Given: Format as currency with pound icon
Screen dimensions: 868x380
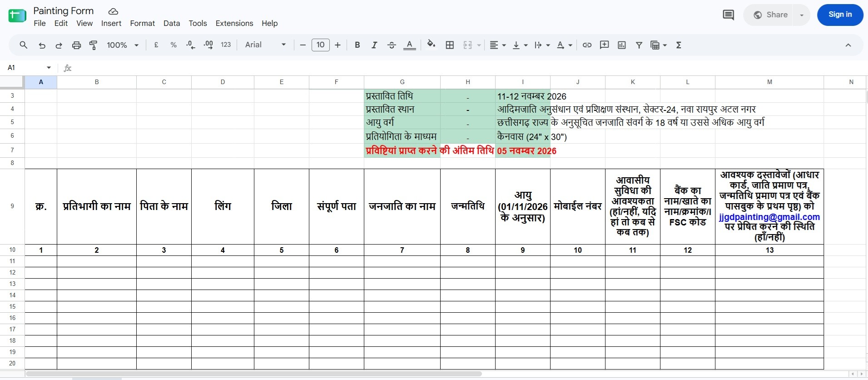Looking at the screenshot, I should pyautogui.click(x=156, y=45).
